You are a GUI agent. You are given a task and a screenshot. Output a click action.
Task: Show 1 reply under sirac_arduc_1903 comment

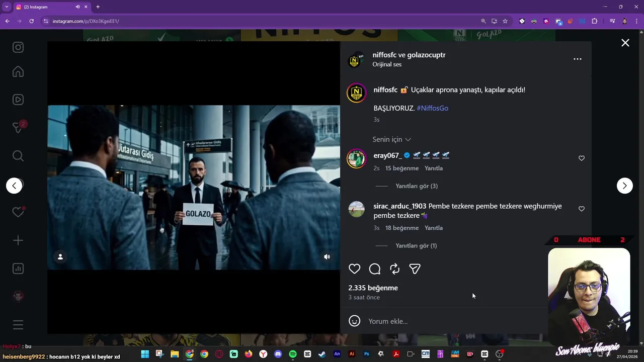(416, 246)
